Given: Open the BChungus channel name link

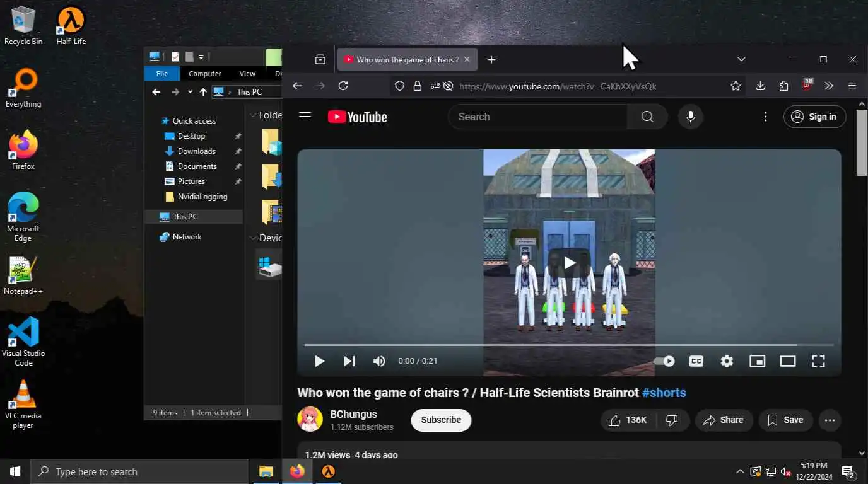Looking at the screenshot, I should pyautogui.click(x=354, y=414).
